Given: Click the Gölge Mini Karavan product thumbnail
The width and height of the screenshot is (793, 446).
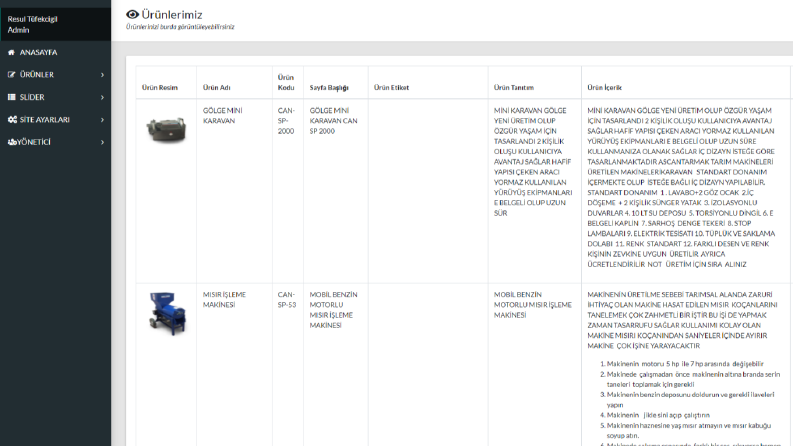Looking at the screenshot, I should point(166,129).
